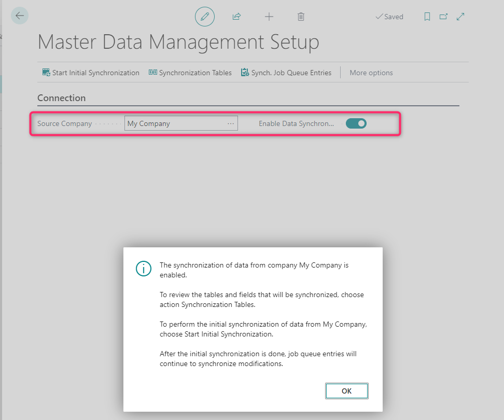Click the trash delete icon
The height and width of the screenshot is (420, 504).
click(x=301, y=17)
